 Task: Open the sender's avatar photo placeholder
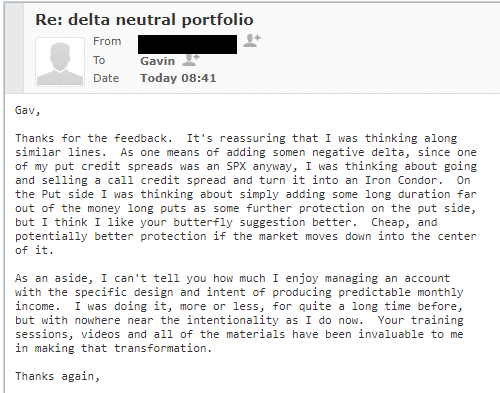[x=60, y=62]
